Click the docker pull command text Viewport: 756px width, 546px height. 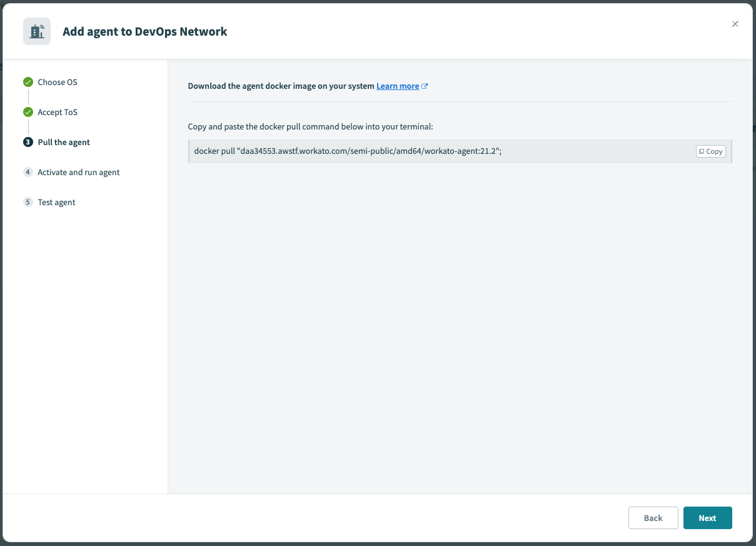[348, 151]
